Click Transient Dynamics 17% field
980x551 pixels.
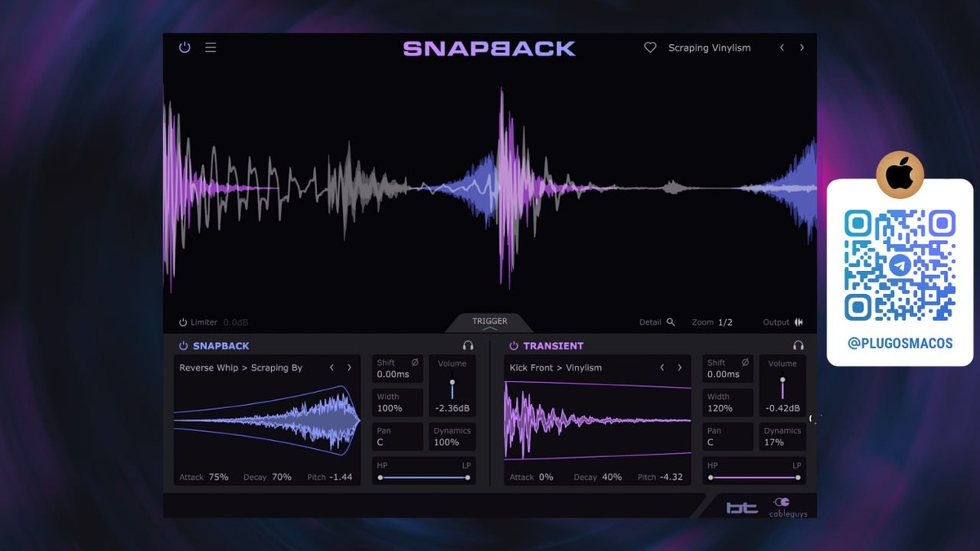coord(782,437)
